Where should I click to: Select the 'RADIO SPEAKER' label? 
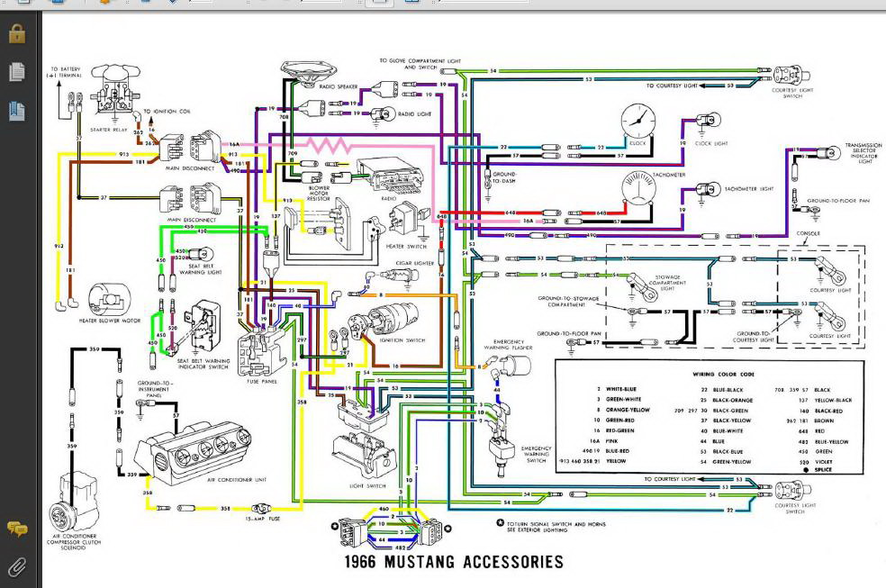tap(338, 86)
